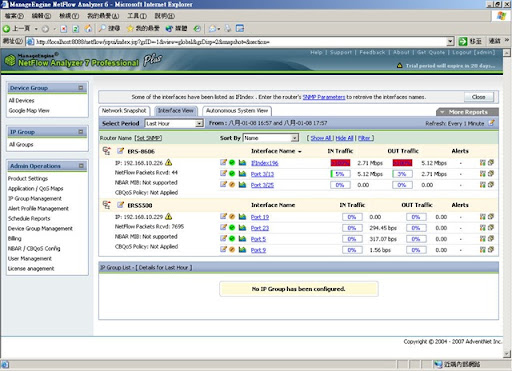This screenshot has width=512, height=371.
Task: Open the traffic graph icon for Port 5
Action: point(242,239)
